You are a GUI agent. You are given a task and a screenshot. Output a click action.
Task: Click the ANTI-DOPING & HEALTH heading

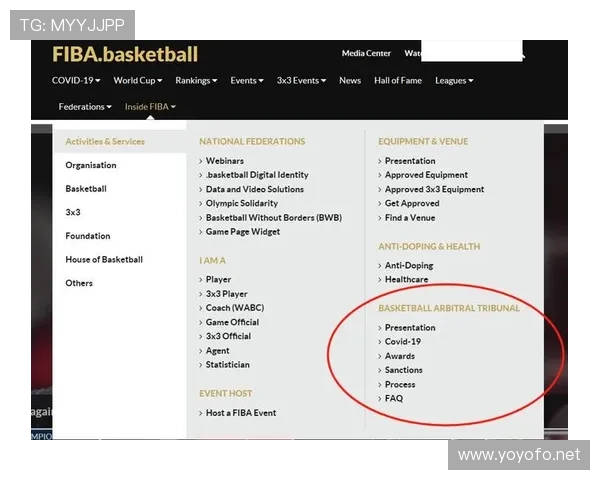429,247
